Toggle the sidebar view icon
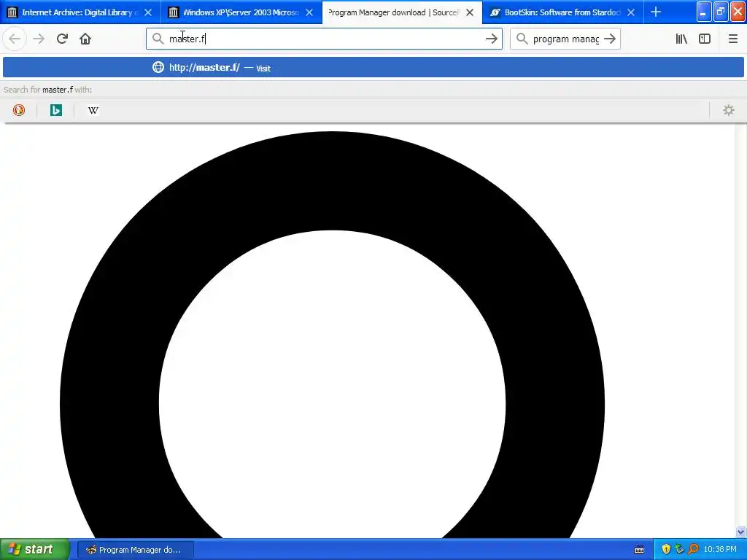This screenshot has height=560, width=747. [x=705, y=39]
